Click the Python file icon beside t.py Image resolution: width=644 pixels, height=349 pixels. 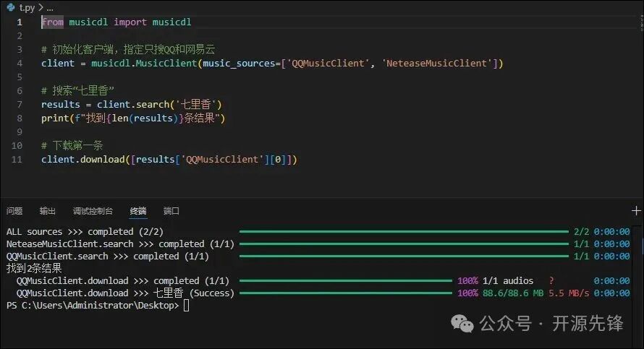[11, 7]
